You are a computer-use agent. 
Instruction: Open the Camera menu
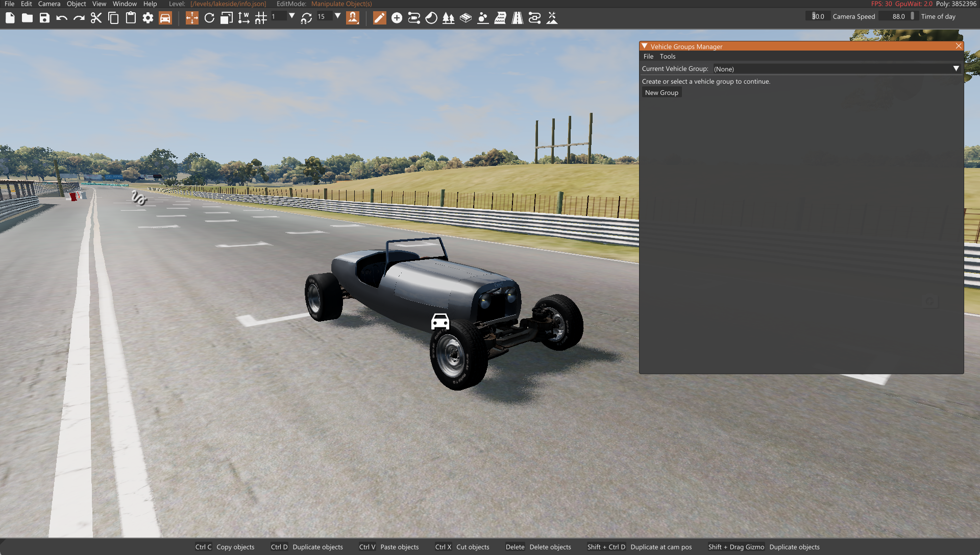(x=49, y=4)
